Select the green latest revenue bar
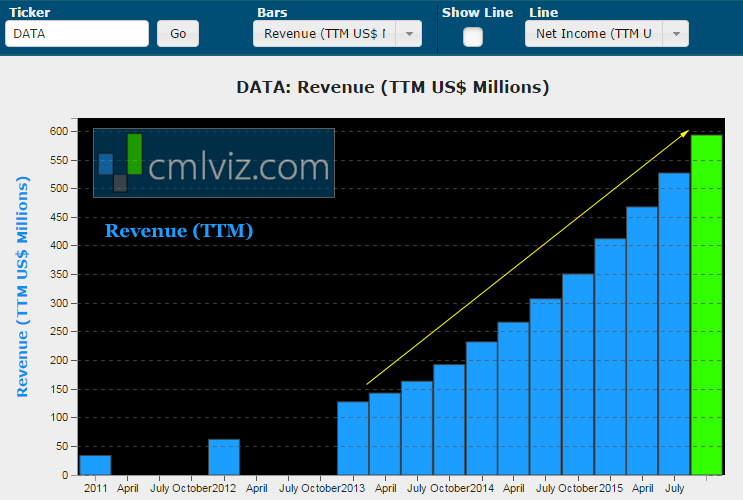This screenshot has width=743, height=500. (706, 305)
